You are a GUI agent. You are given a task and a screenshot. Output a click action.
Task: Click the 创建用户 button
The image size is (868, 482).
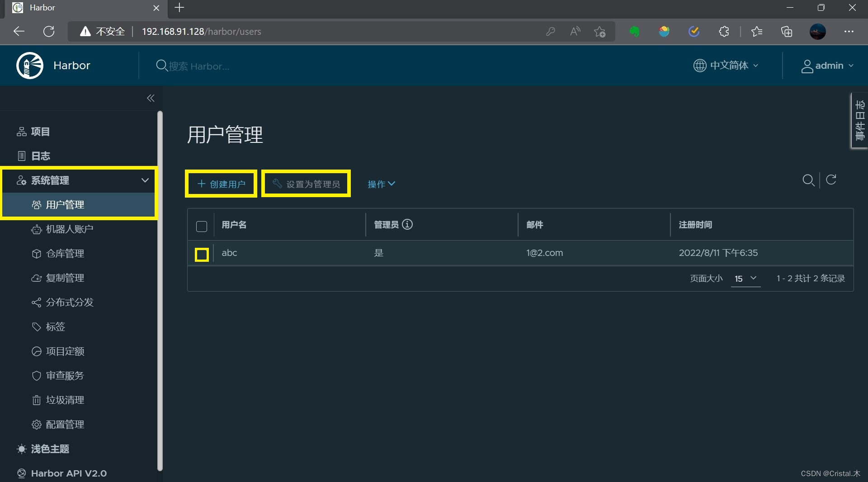(x=221, y=184)
